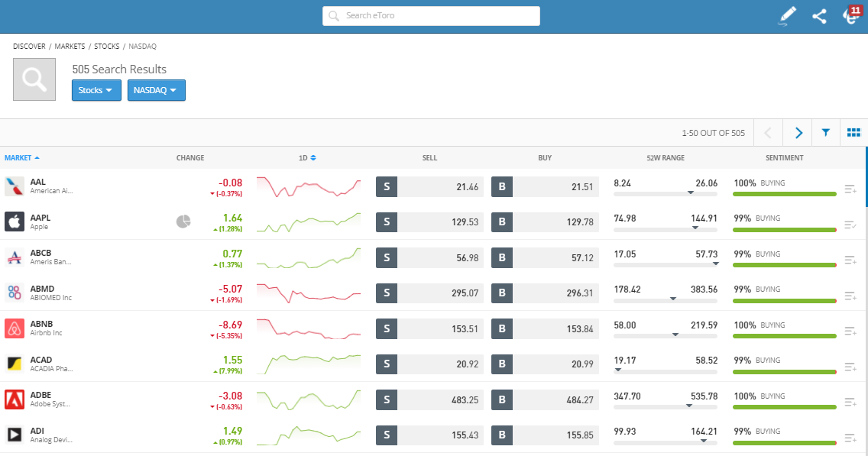The width and height of the screenshot is (868, 456).
Task: Click the ACADIA ACAD logo
Action: tap(15, 364)
